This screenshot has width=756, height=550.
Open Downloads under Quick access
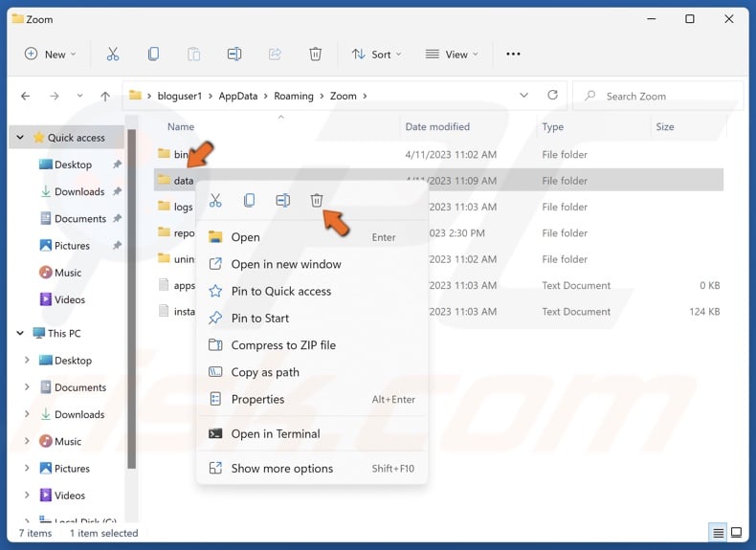click(79, 191)
